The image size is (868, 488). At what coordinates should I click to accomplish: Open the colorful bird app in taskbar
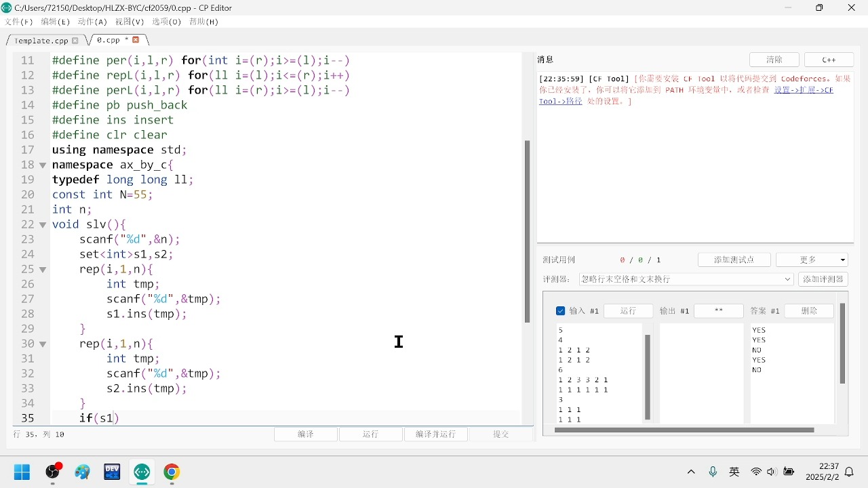(83, 472)
